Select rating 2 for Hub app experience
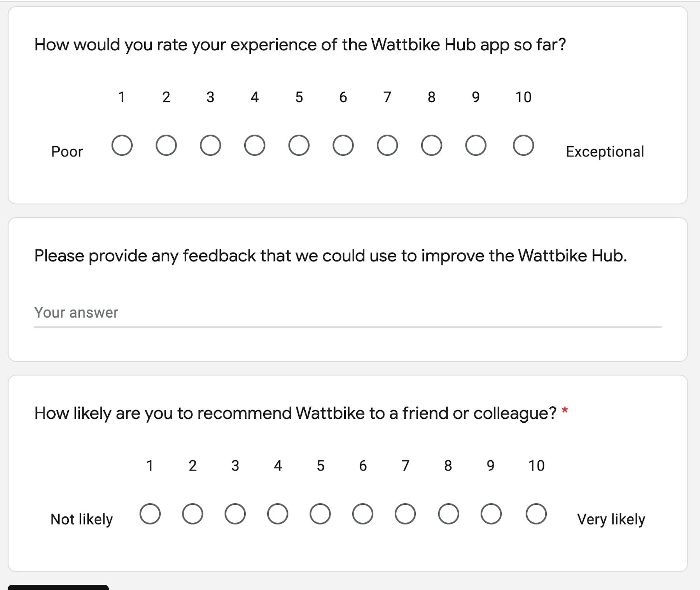The image size is (700, 590). coord(166,146)
